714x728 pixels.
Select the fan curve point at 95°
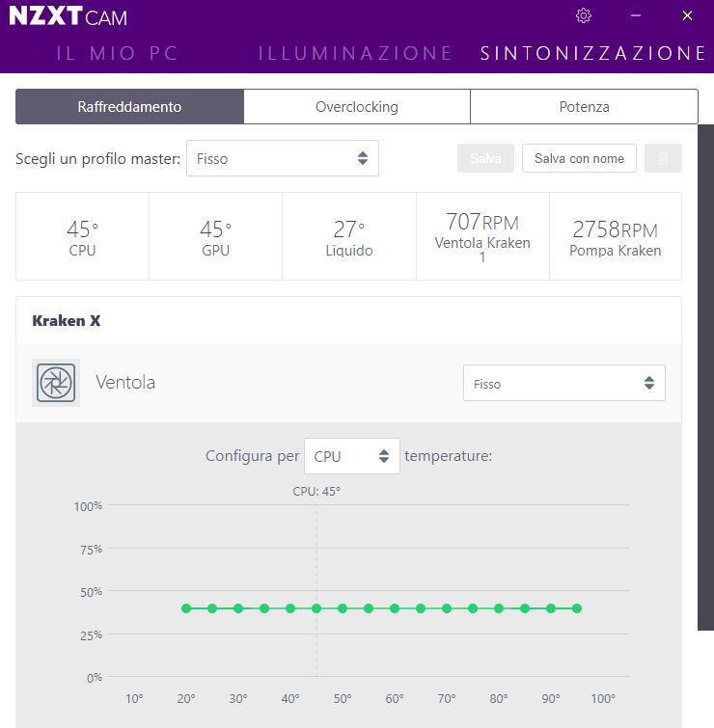click(577, 608)
